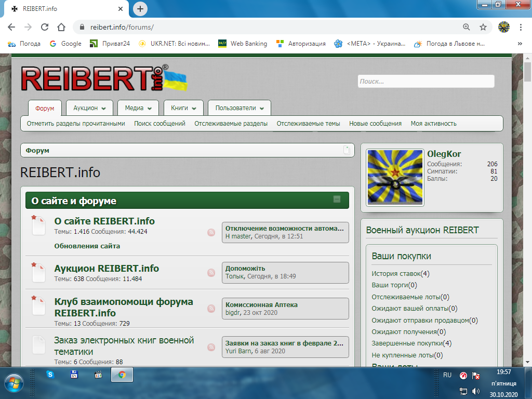Click RSS icon for О сайте REIBERT.info
532x399 pixels.
[x=211, y=233]
